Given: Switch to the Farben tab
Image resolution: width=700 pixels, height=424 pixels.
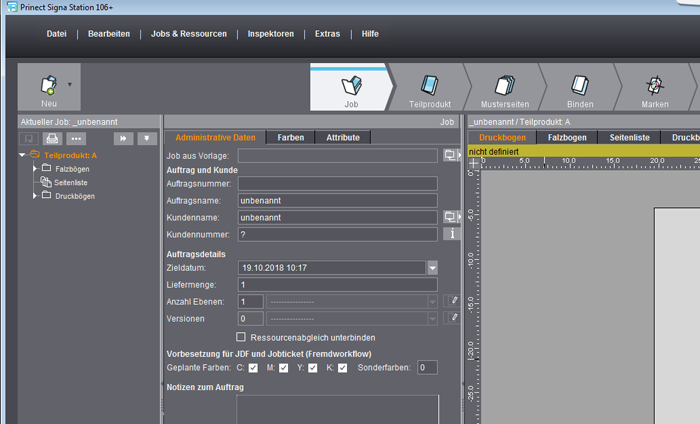Looking at the screenshot, I should [291, 137].
